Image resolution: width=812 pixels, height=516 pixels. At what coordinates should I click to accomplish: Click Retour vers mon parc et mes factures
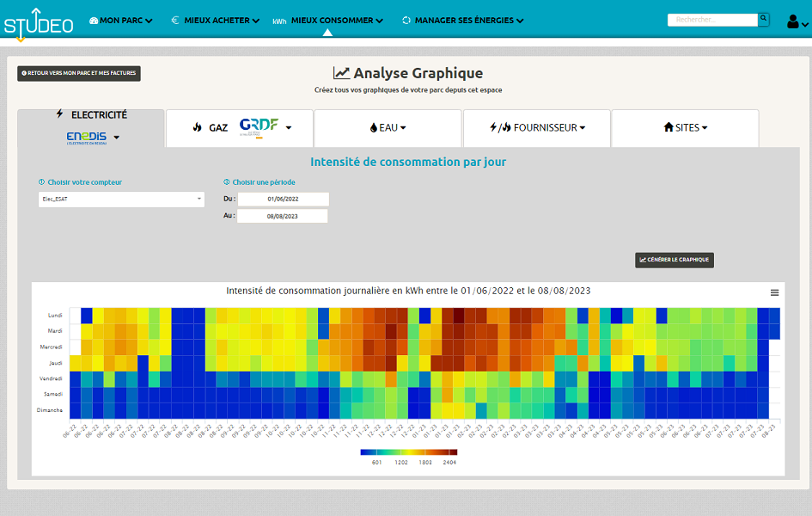pyautogui.click(x=79, y=73)
